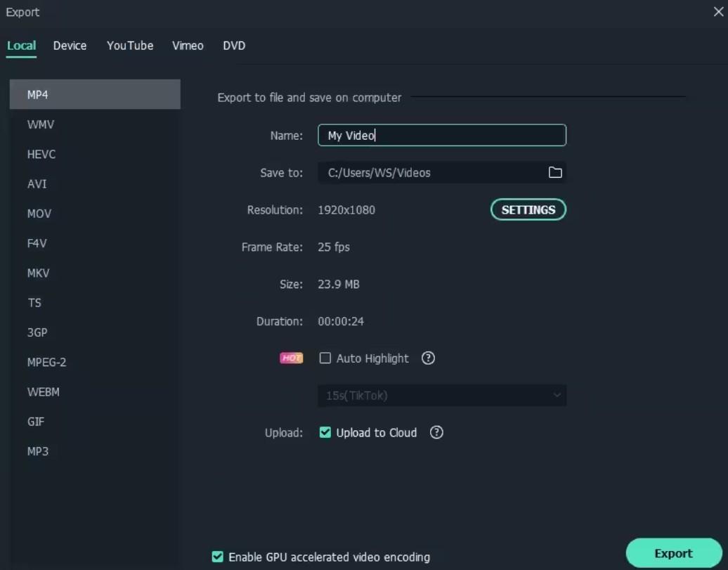The width and height of the screenshot is (728, 570).
Task: Select the MOV format
Action: [95, 213]
